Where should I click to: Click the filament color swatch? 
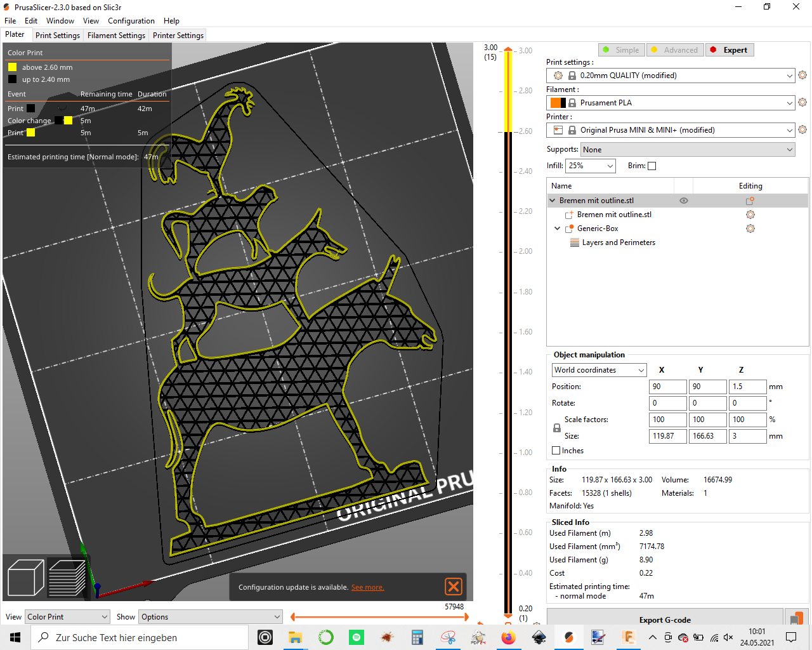pyautogui.click(x=558, y=103)
